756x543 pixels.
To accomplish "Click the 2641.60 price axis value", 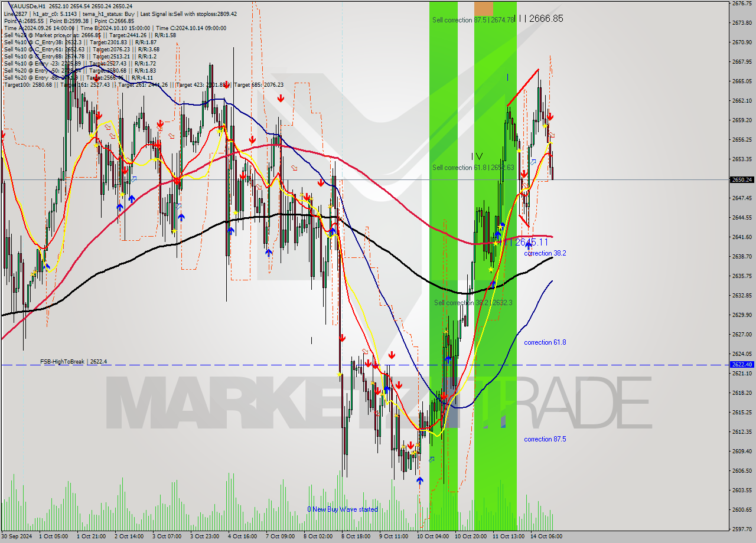I will [x=741, y=237].
